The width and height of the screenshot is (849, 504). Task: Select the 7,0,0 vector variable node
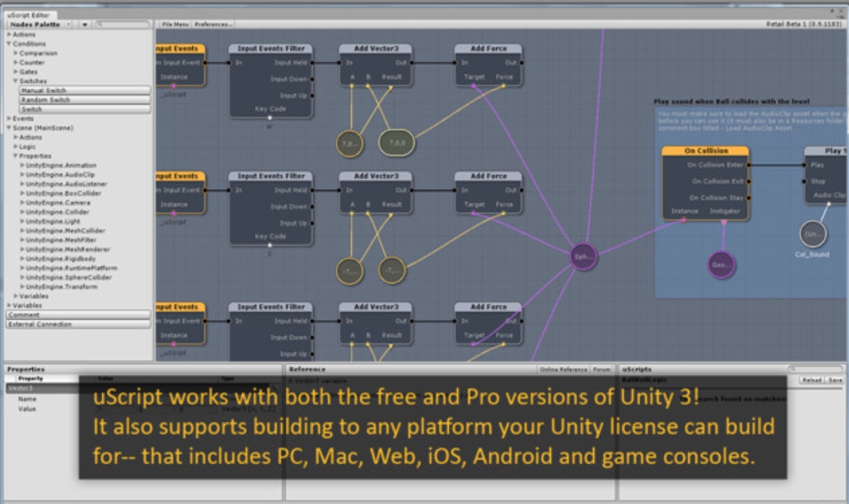click(x=397, y=143)
